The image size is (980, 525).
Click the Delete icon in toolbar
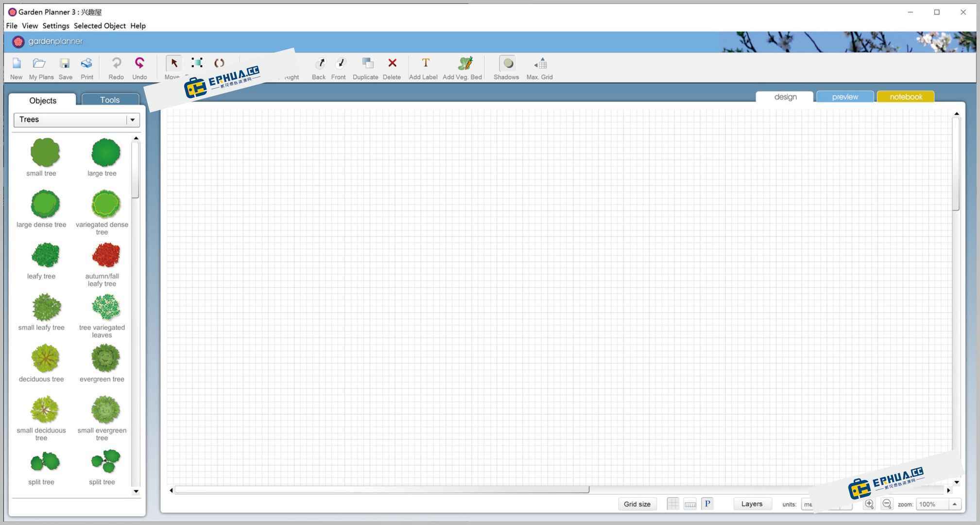pos(392,64)
